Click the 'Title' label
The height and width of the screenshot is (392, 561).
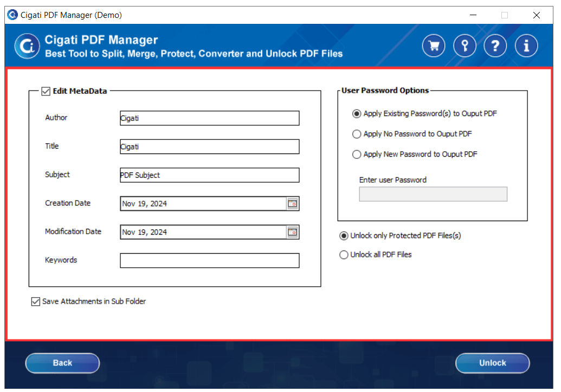coord(52,146)
